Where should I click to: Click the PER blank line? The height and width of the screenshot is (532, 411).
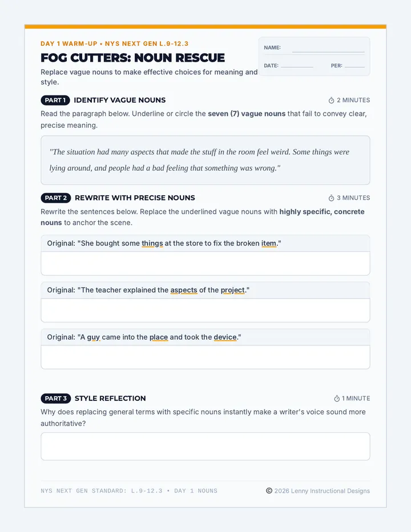tap(354, 66)
